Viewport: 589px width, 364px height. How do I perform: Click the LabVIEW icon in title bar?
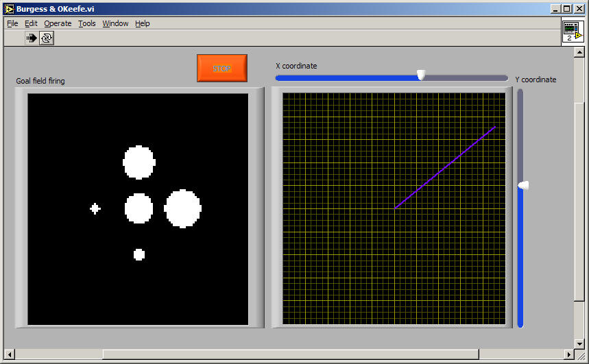coord(10,9)
